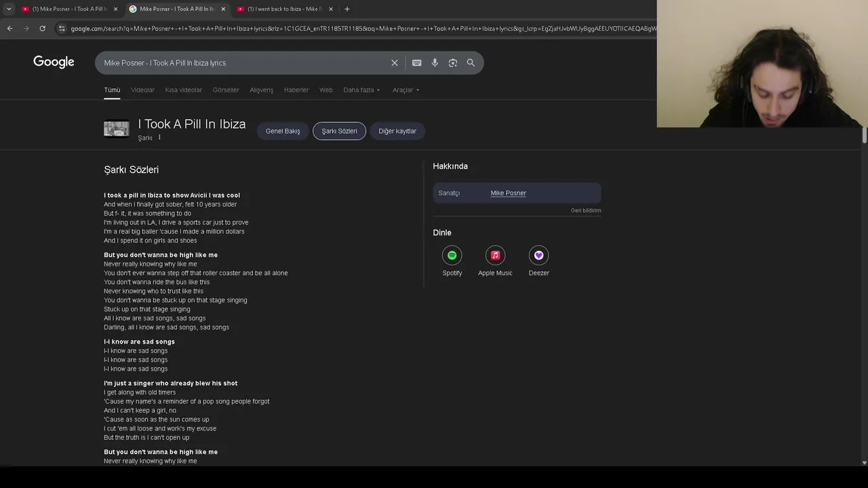The height and width of the screenshot is (488, 868).
Task: Open the on-screen keyboard icon
Action: point(417,63)
